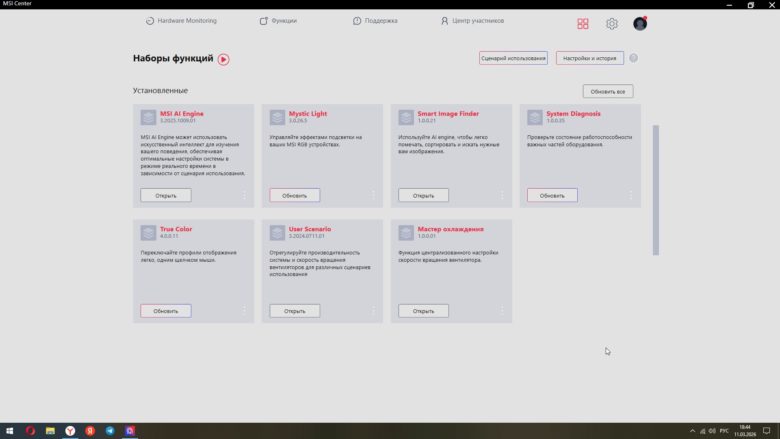
Task: Click Smart Image Finder card icon
Action: click(406, 117)
